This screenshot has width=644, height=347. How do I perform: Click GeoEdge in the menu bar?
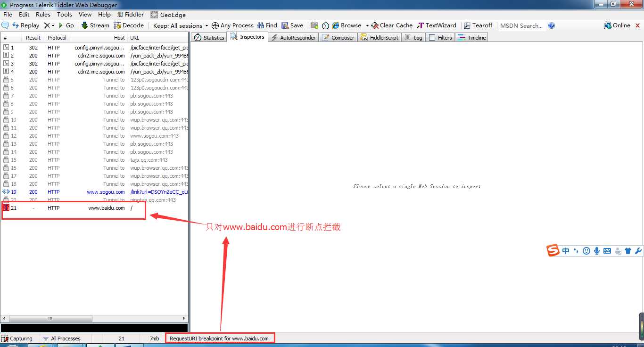coord(168,15)
